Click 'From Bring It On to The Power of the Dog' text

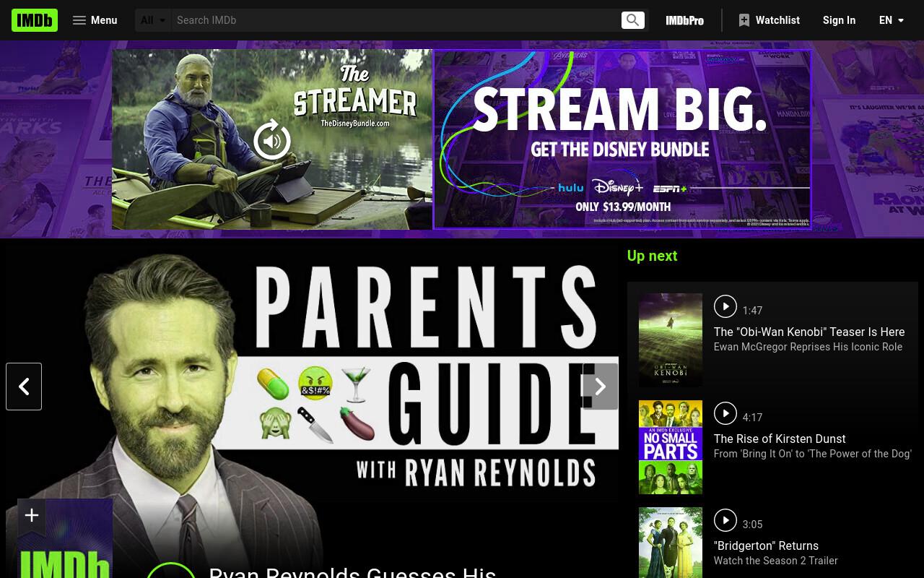[813, 454]
